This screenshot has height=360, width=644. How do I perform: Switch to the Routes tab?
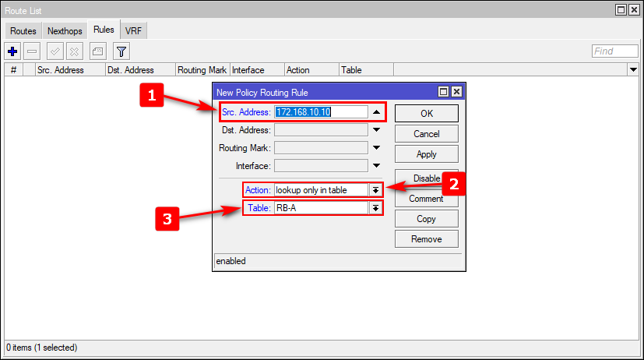point(23,31)
